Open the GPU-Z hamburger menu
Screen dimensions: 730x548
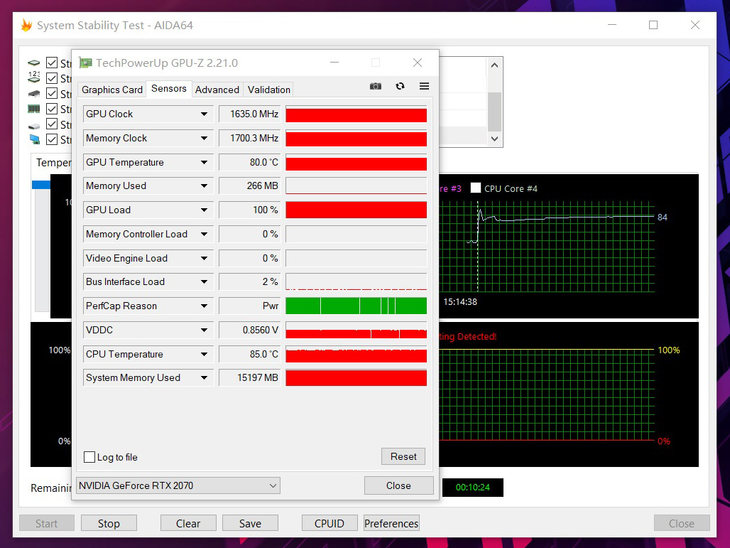[424, 86]
